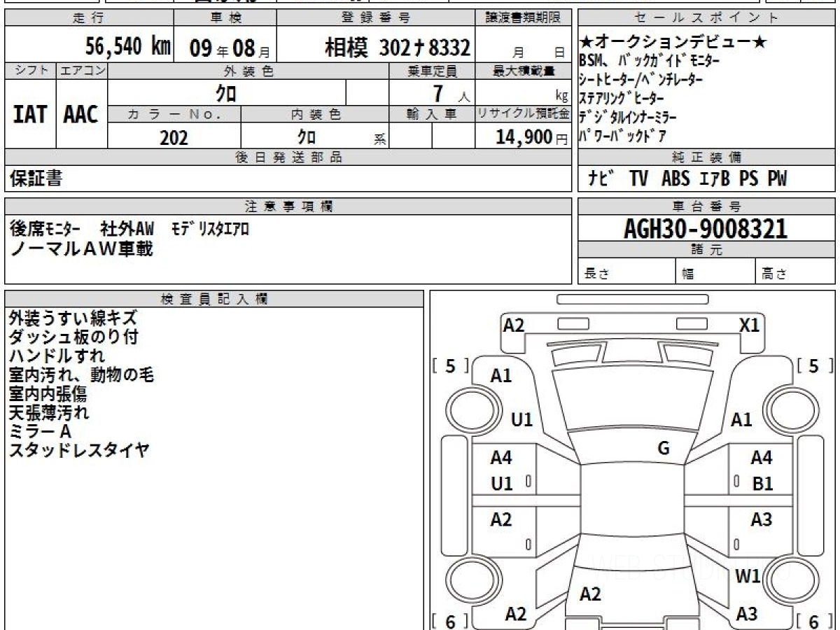Select inspector note ハンドルすれ
Screen dimensions: 840x630
tap(57, 356)
